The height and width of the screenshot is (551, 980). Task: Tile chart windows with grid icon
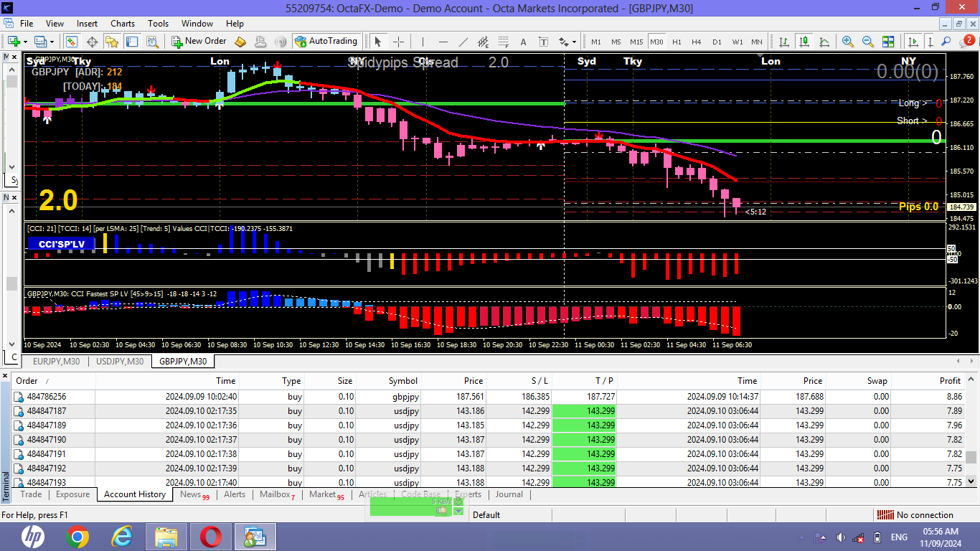click(x=888, y=42)
